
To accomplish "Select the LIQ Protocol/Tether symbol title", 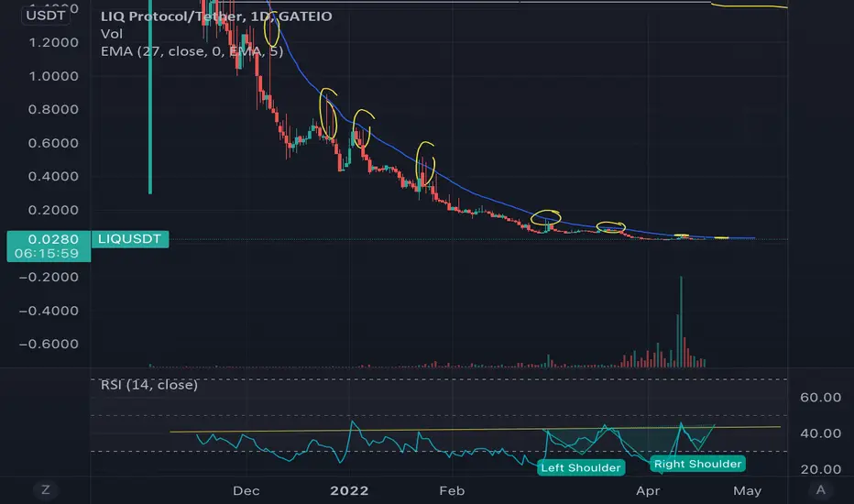I will 216,16.
